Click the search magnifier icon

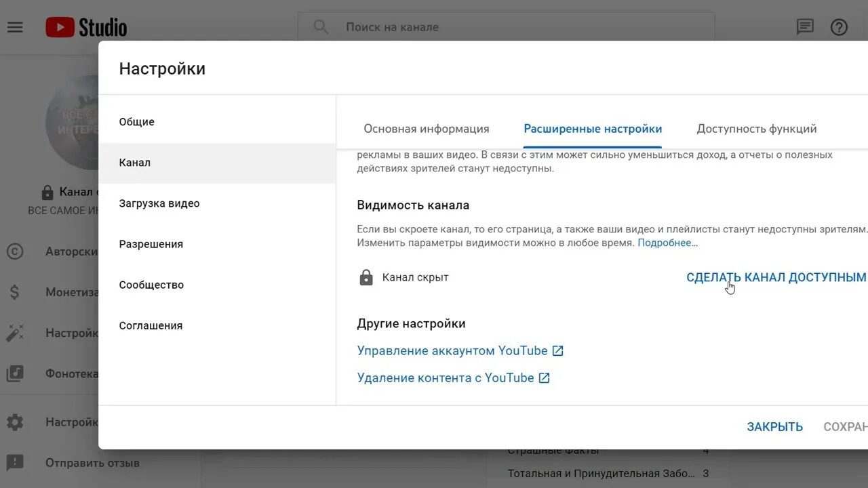click(x=321, y=27)
